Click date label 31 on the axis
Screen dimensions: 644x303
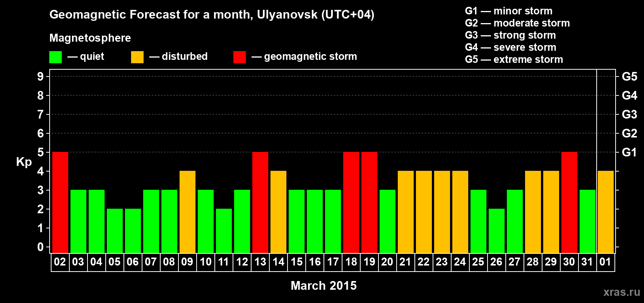click(587, 262)
